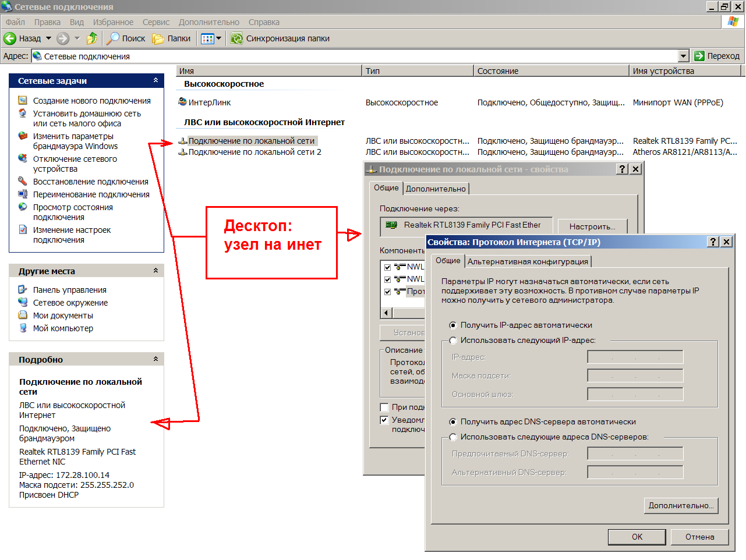Select Получить IP-адрес автоматически radio button
This screenshot has width=746, height=560.
click(453, 325)
